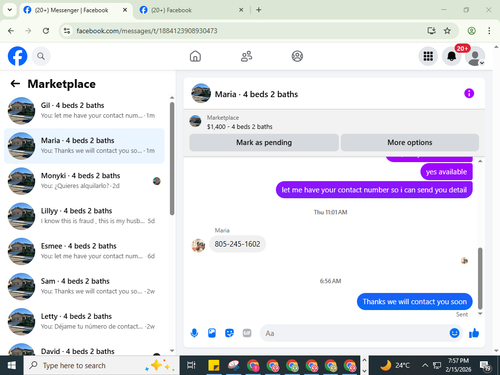Open Sam - 4 beds 2 baths conversation

click(x=84, y=286)
